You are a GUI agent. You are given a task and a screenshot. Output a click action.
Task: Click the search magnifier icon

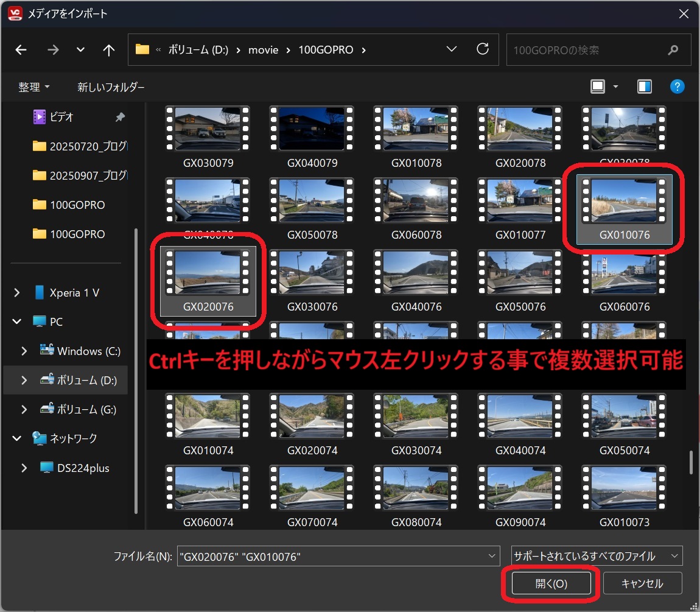click(673, 50)
